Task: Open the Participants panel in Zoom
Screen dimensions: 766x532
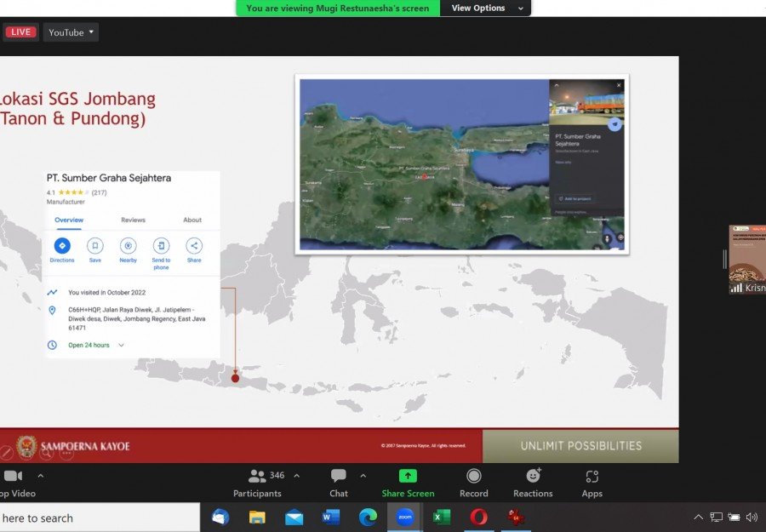Action: pyautogui.click(x=257, y=483)
